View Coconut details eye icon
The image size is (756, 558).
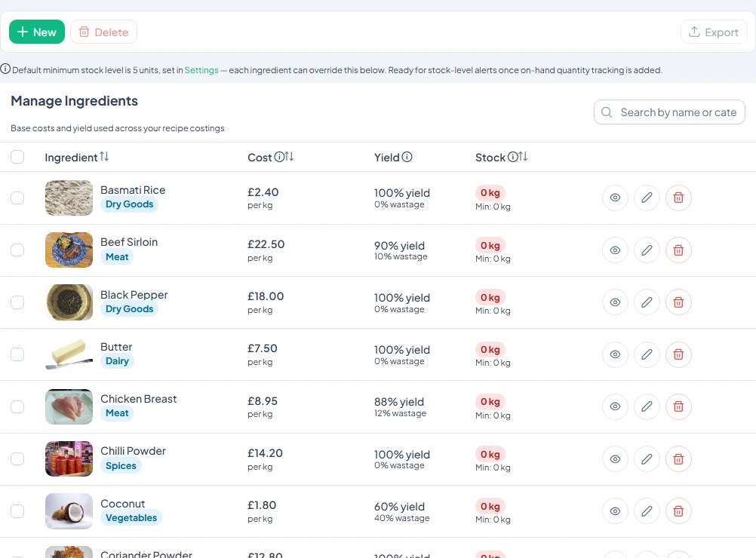tap(615, 510)
